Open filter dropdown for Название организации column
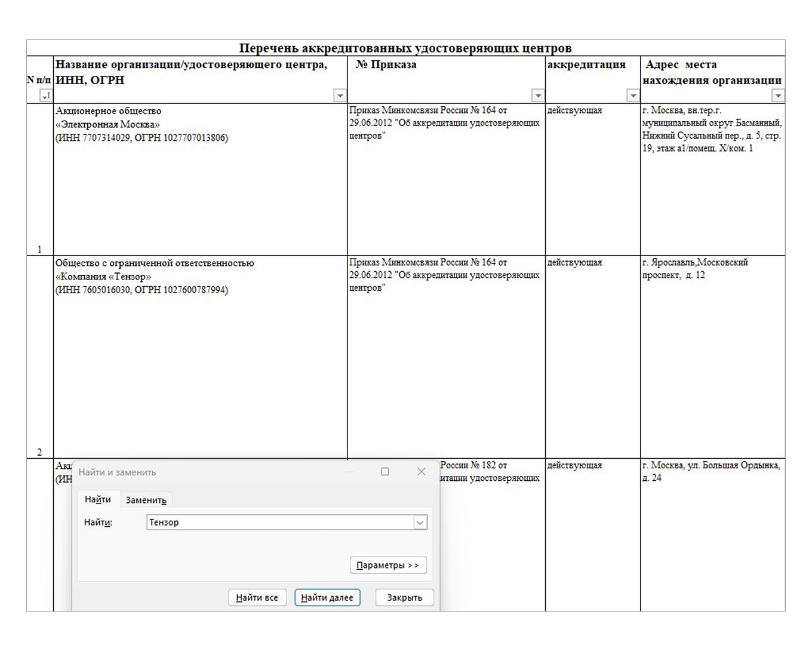Viewport: 812px width, 651px height. (x=340, y=96)
